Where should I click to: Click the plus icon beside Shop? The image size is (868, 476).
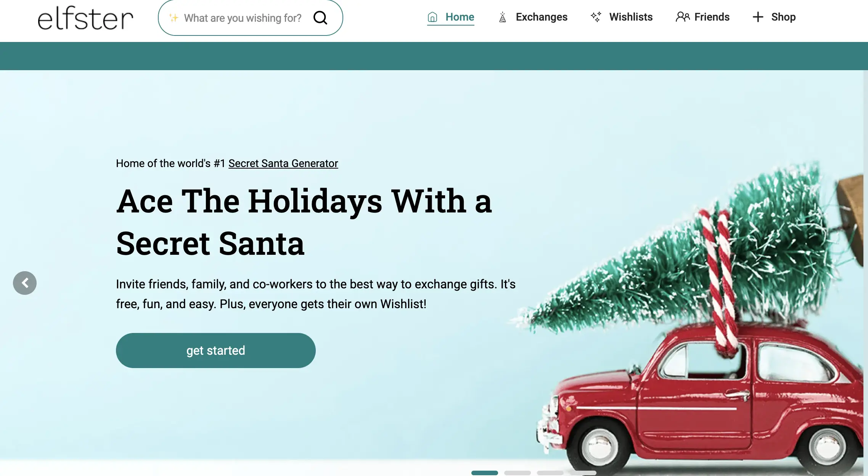tap(758, 17)
